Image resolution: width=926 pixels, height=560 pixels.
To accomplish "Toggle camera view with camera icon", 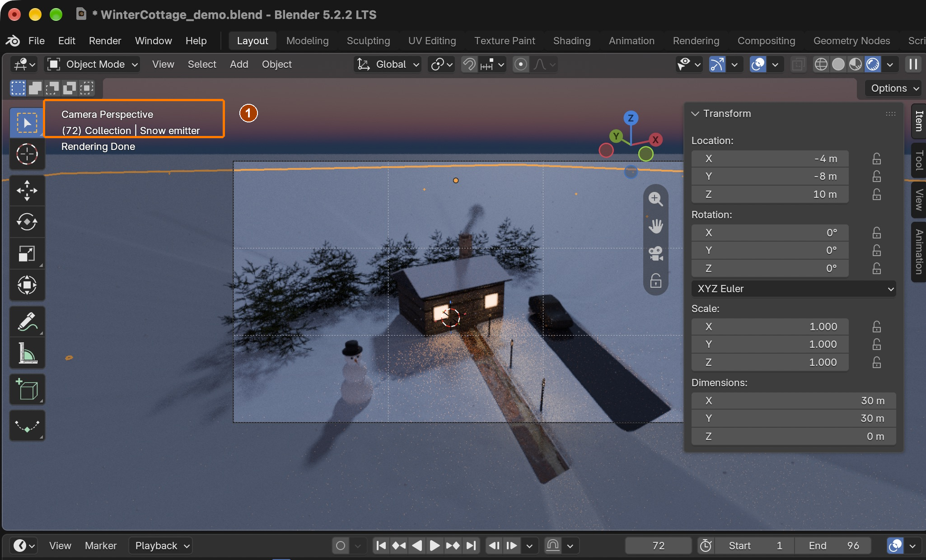I will [655, 253].
